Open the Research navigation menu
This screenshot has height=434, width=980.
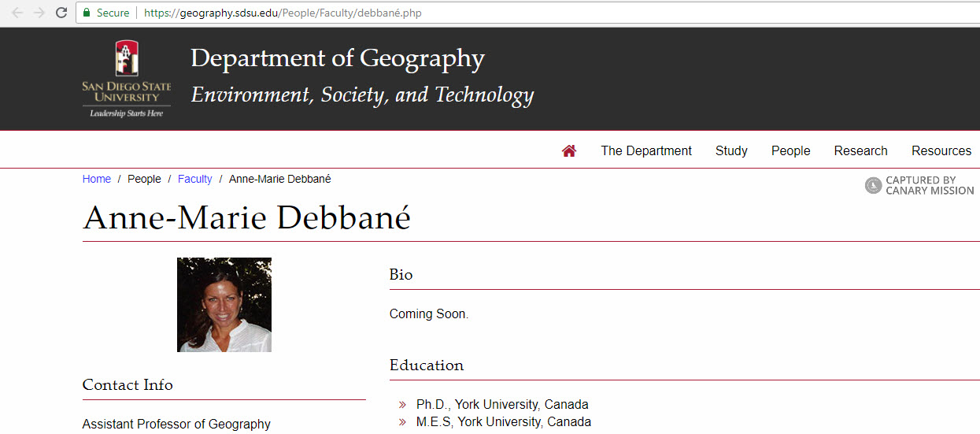pos(860,150)
